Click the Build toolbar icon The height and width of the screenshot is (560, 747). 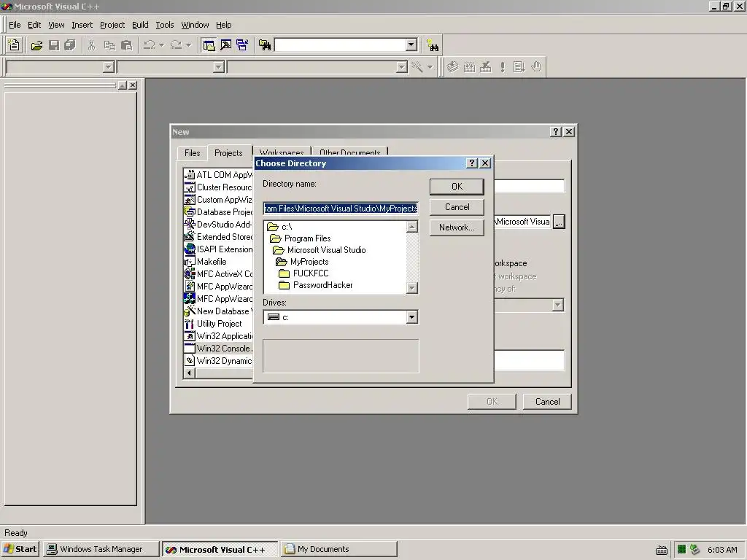469,66
